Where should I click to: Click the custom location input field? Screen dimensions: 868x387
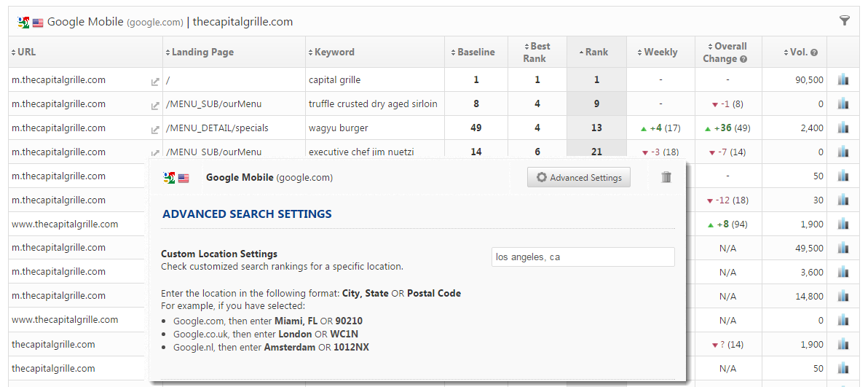click(x=583, y=257)
